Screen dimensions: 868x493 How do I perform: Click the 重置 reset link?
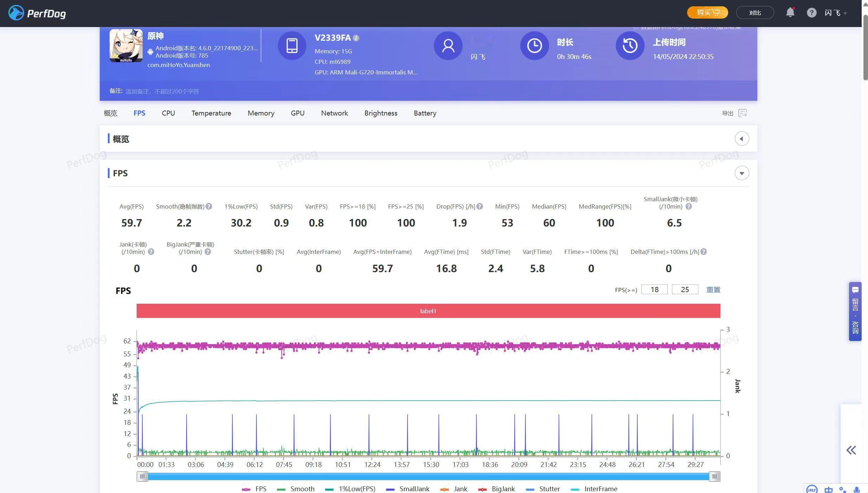(x=713, y=290)
